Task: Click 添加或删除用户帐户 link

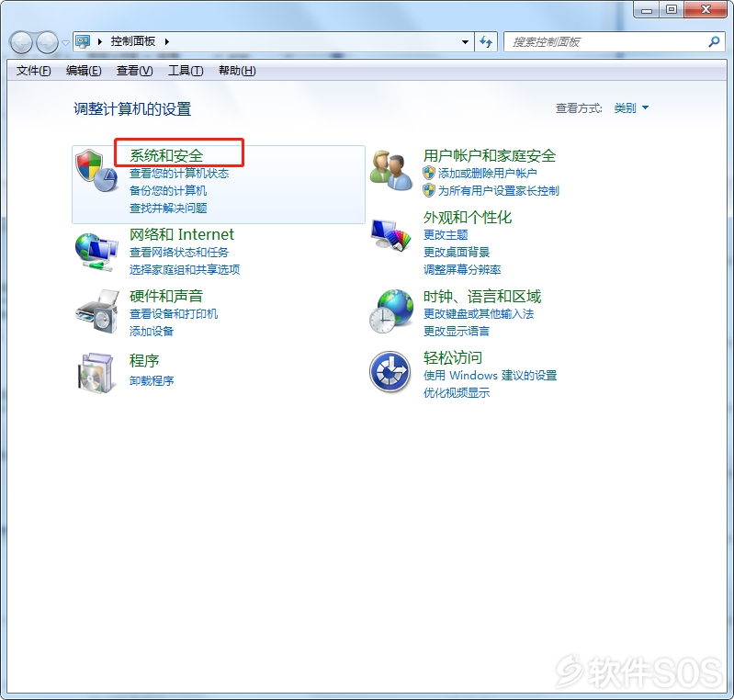Action: pos(487,174)
